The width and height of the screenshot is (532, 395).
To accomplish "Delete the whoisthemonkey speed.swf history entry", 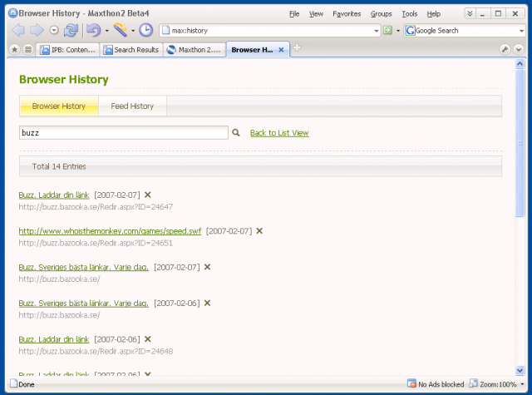I will pyautogui.click(x=259, y=231).
